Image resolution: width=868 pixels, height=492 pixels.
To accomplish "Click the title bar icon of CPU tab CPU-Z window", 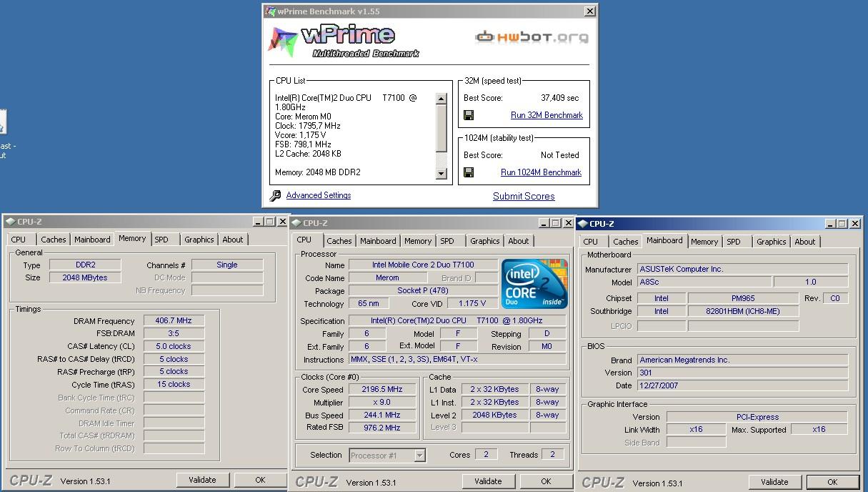I will 296,223.
